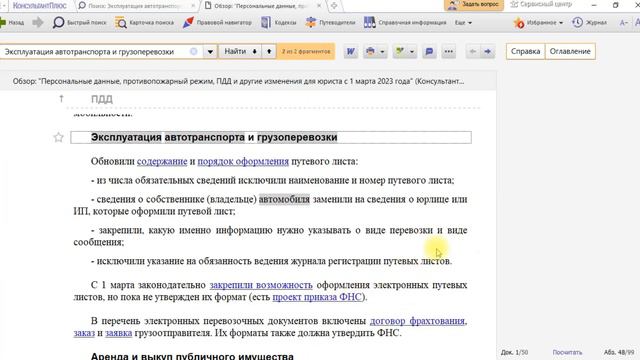
Task: Open Кодексы section
Action: (278, 22)
